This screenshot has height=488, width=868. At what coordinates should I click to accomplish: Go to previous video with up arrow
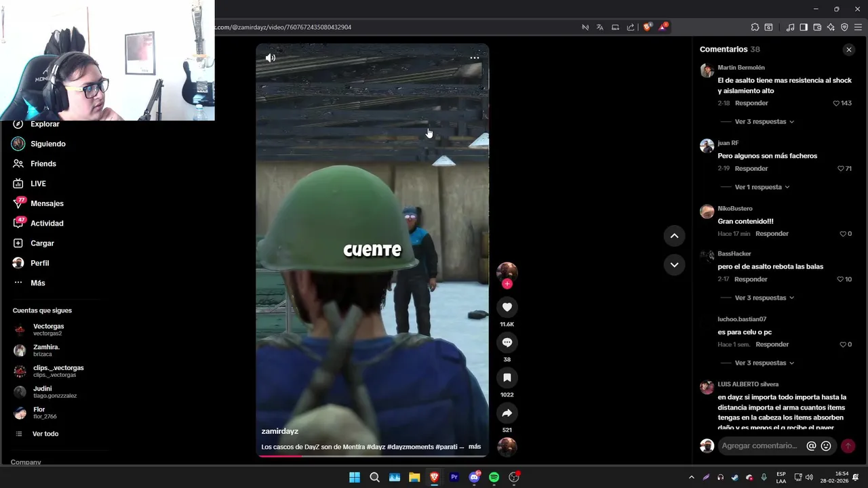[x=675, y=236]
